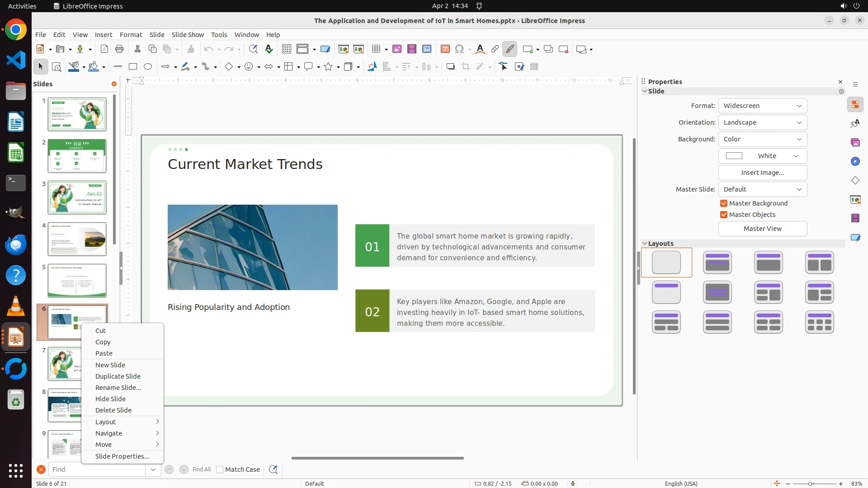The height and width of the screenshot is (488, 868).
Task: Open the Format dropdown showing Widescreen
Action: [762, 106]
